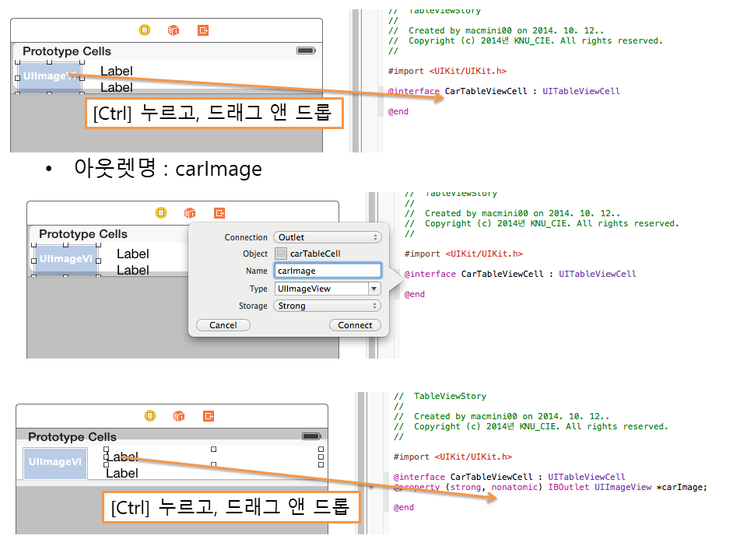Viewport: 747px width, 560px height.
Task: Open the Connection dropdown showing Outlet
Action: pyautogui.click(x=327, y=237)
